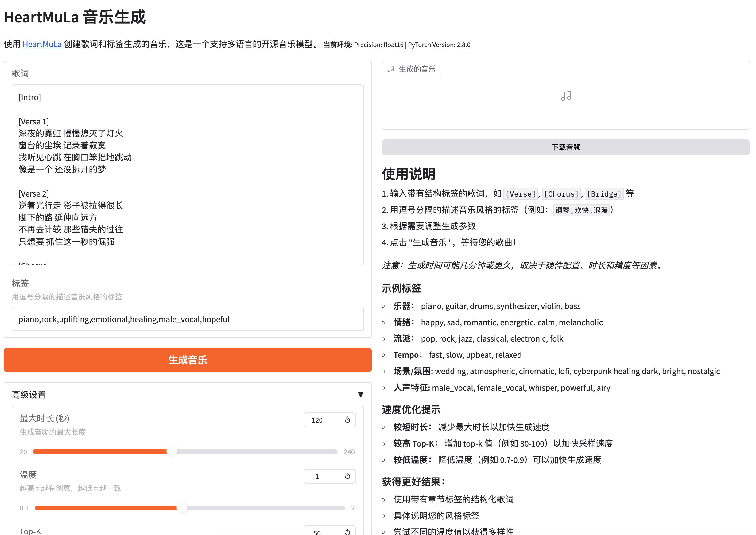Click unfilled gray part of 最大时长 slider track
This screenshot has width=756, height=535.
pyautogui.click(x=257, y=451)
